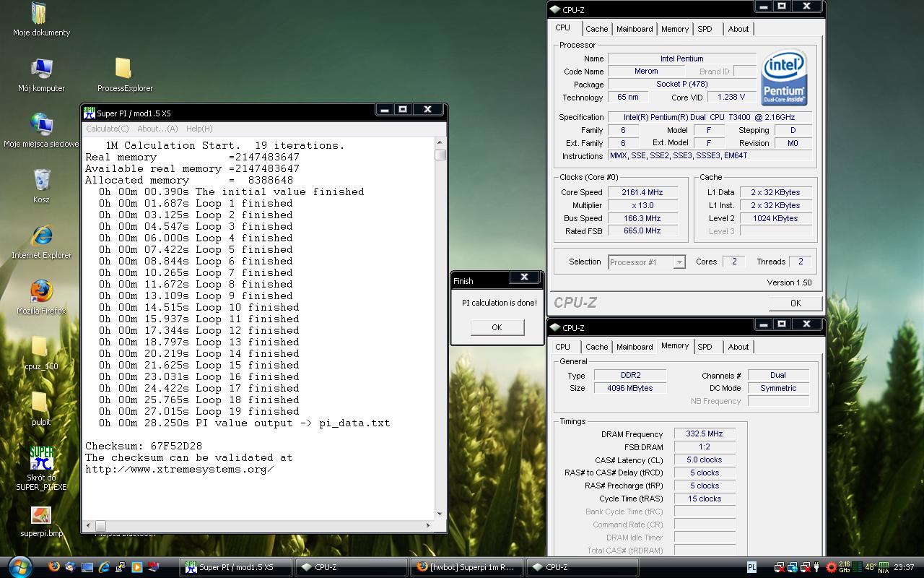Select the superpi.bmp file icon
The image size is (924, 578).
coord(41,522)
